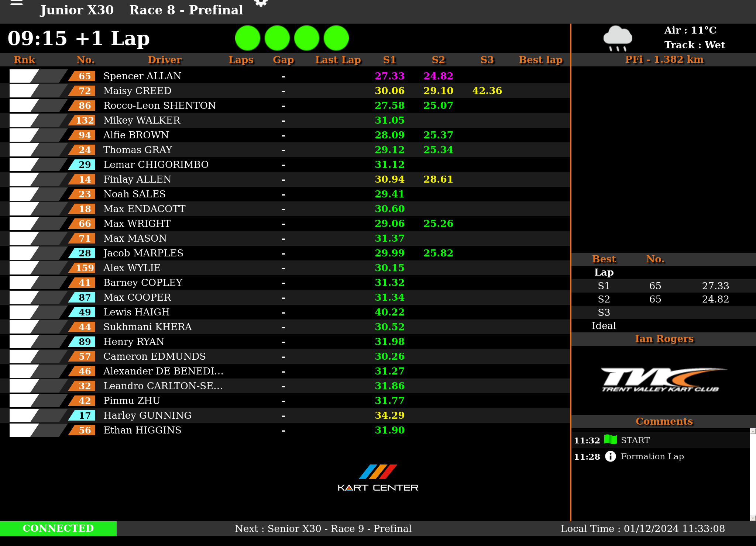Open the hamburger menu at top left
This screenshot has width=756, height=546.
tap(17, 3)
